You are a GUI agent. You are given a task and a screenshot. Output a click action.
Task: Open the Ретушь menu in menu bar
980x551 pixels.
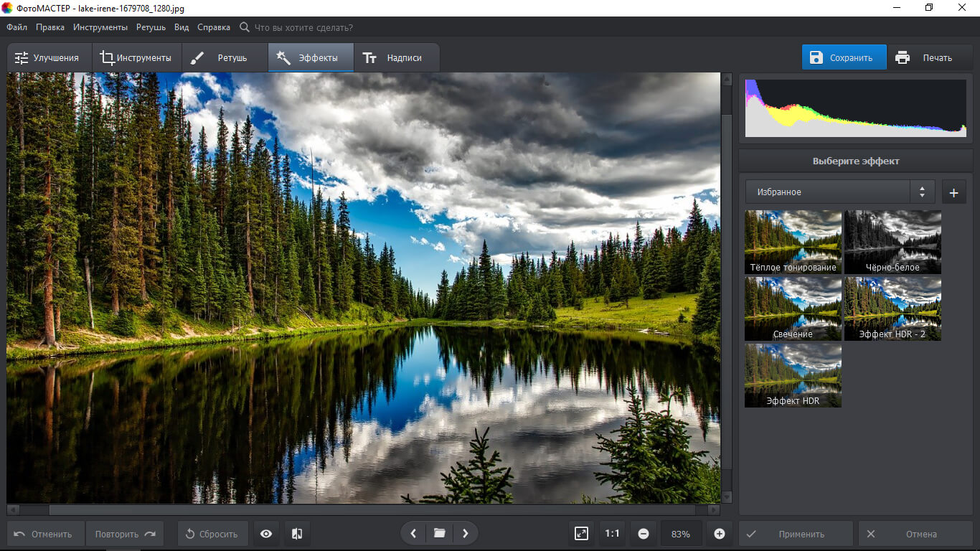[151, 27]
